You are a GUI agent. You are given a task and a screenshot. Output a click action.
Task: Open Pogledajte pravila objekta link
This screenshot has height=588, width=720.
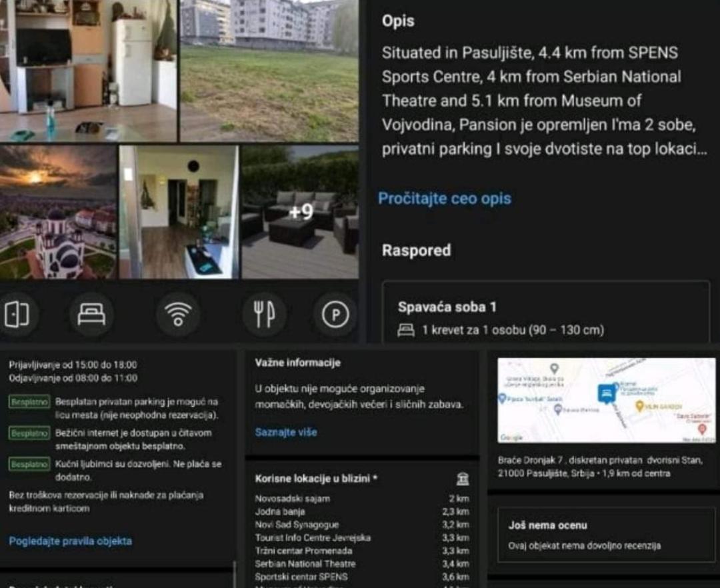tap(70, 541)
